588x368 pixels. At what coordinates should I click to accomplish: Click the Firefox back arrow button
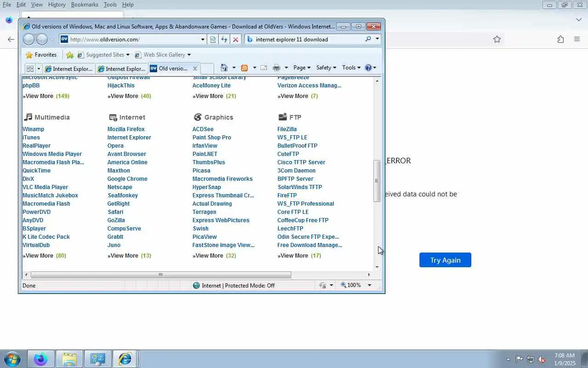pyautogui.click(x=11, y=40)
